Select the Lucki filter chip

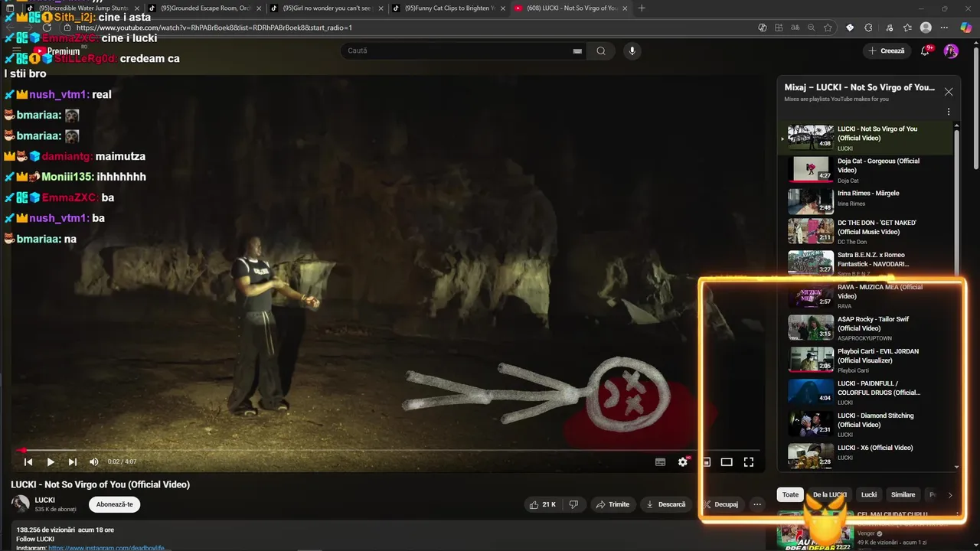(x=869, y=494)
